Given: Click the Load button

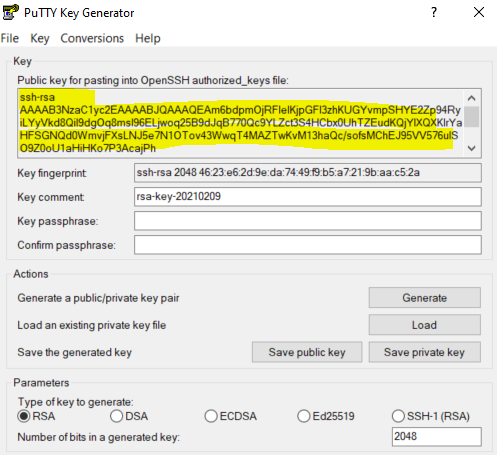Looking at the screenshot, I should pyautogui.click(x=424, y=325).
